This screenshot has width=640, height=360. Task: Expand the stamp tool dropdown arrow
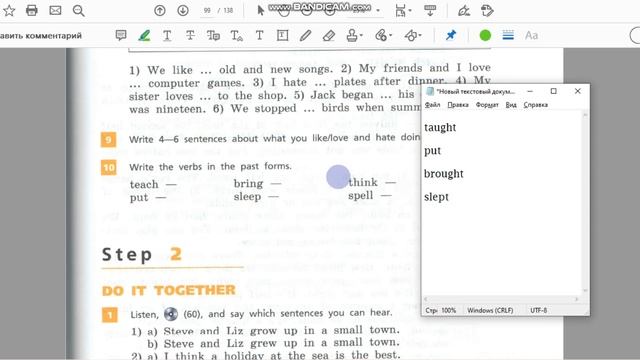pyautogui.click(x=362, y=36)
